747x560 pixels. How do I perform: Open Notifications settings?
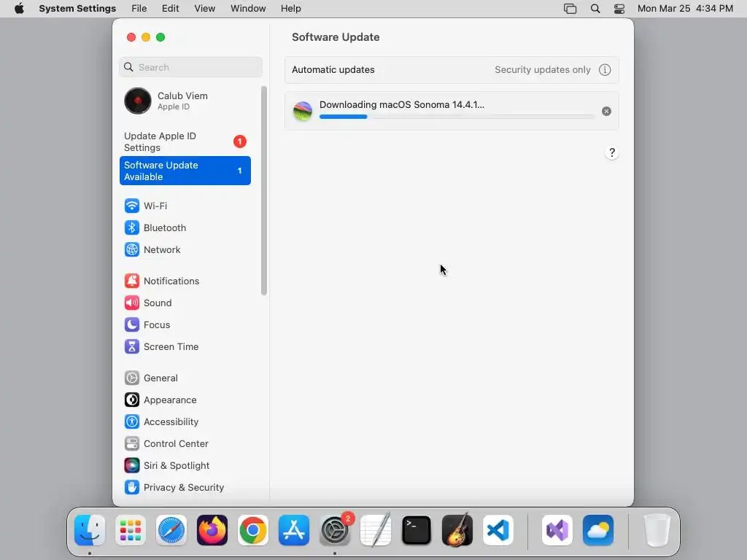pos(185,281)
